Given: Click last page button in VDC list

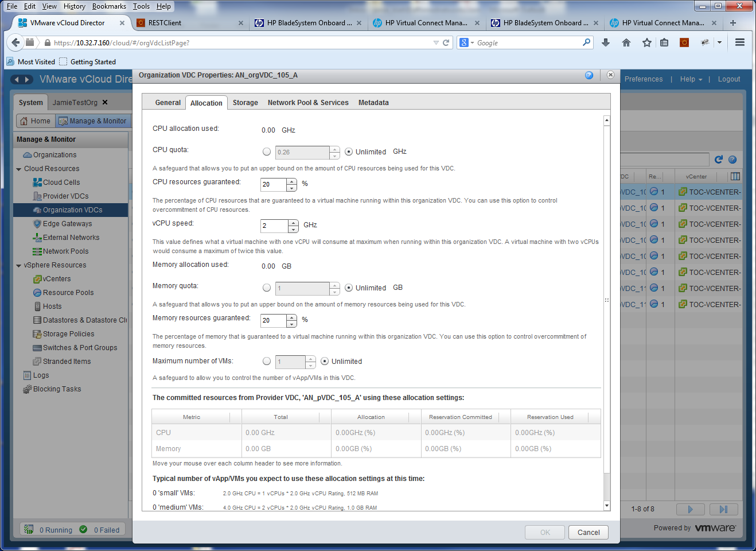Looking at the screenshot, I should click(723, 509).
